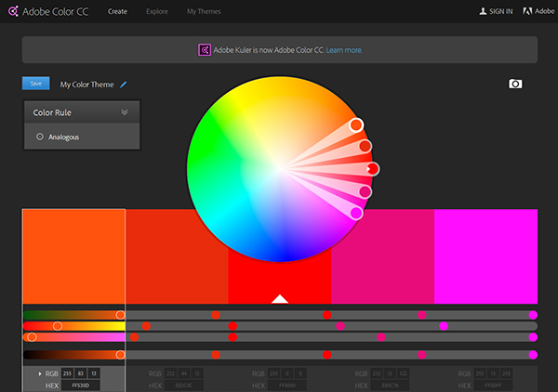Screen dimensions: 558x392
Task: Click the SIGN IN link
Action: [x=501, y=11]
